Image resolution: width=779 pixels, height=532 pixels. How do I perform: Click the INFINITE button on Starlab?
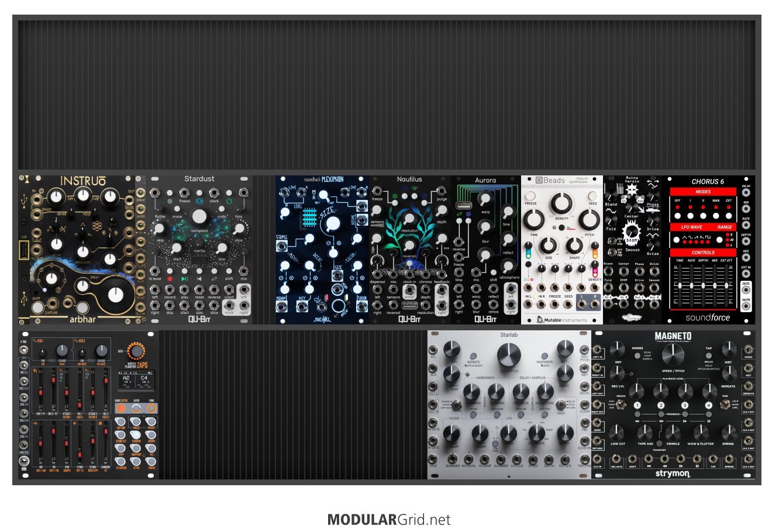tap(473, 356)
